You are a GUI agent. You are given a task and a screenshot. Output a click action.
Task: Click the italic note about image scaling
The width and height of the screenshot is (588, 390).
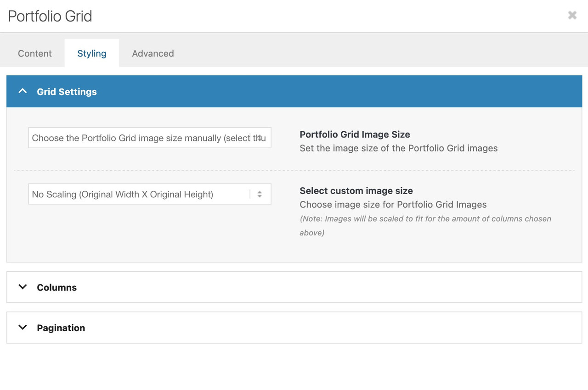pyautogui.click(x=425, y=219)
